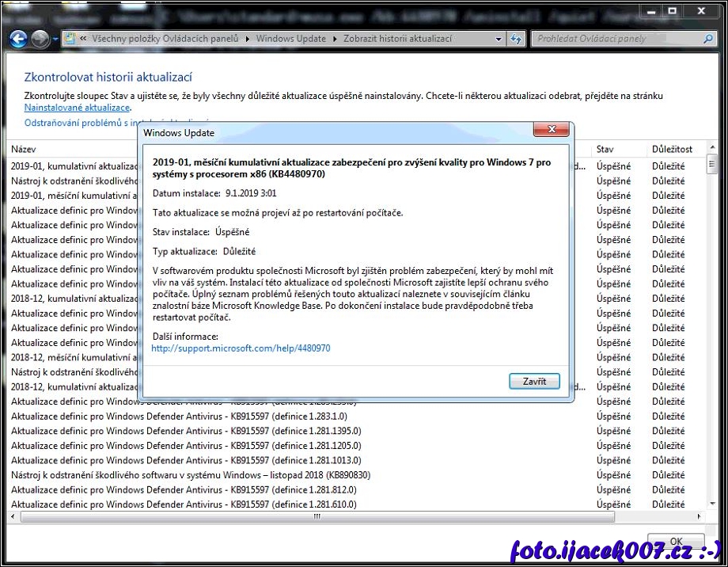Sort by the Důležitost column header
The width and height of the screenshot is (728, 567).
672,149
